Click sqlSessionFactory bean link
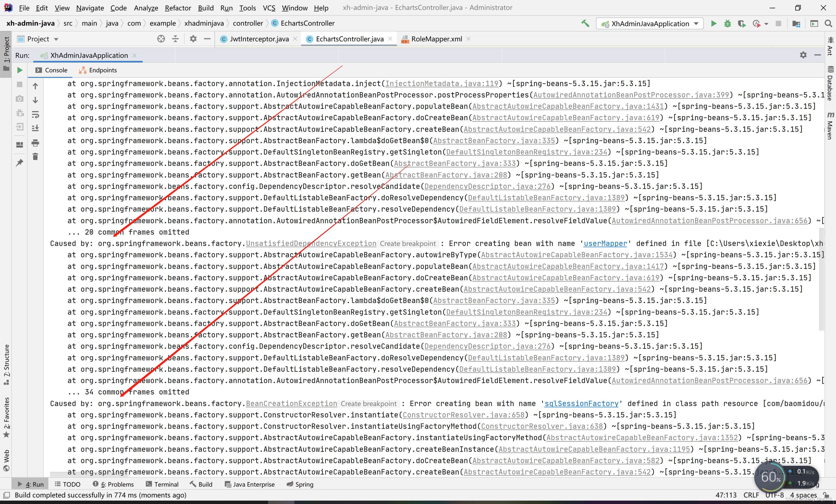The image size is (836, 504). [581, 403]
